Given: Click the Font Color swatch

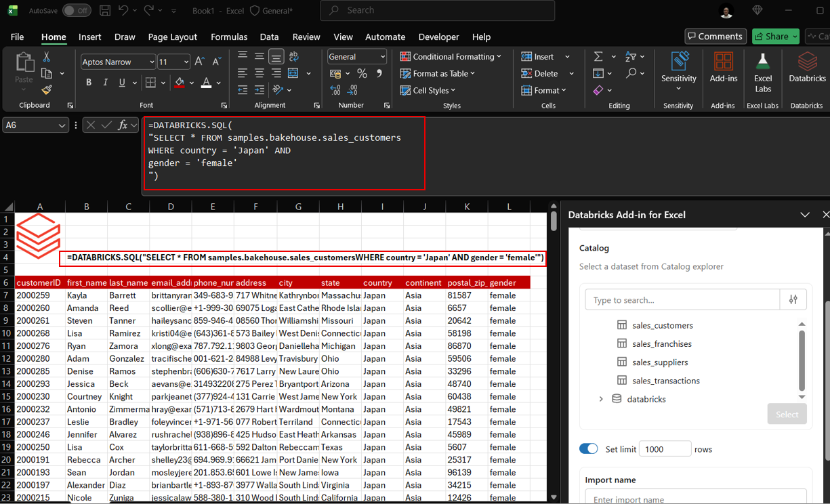Looking at the screenshot, I should point(207,83).
